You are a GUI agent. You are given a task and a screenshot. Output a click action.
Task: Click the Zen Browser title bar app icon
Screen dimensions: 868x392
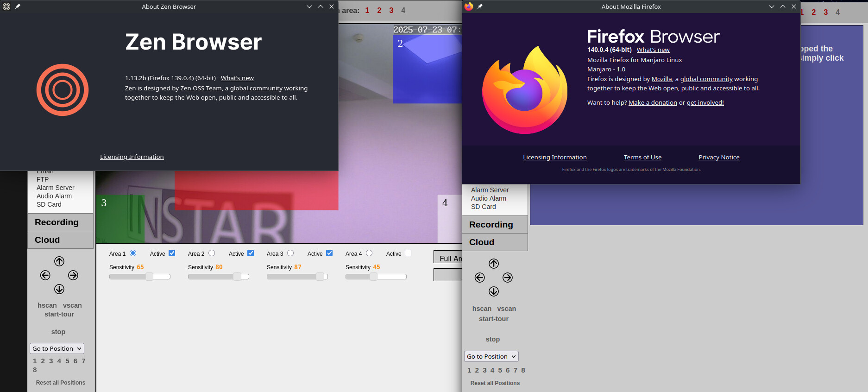pos(6,6)
